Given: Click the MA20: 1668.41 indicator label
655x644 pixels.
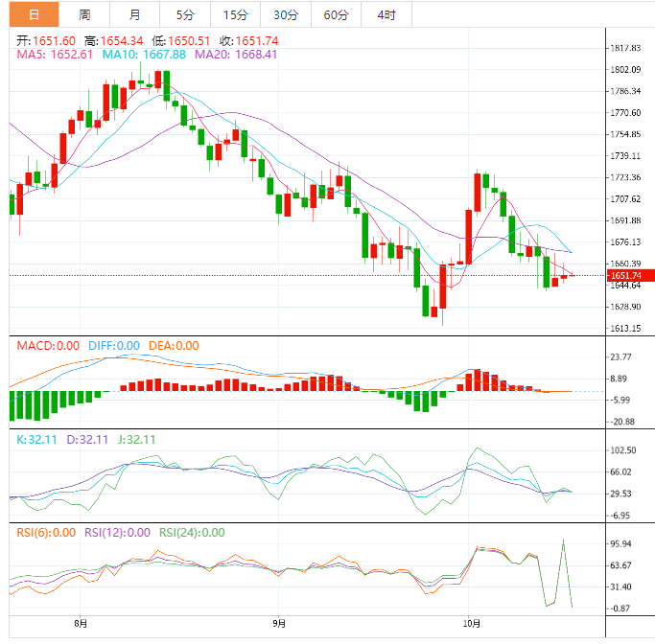Looking at the screenshot, I should tap(236, 55).
